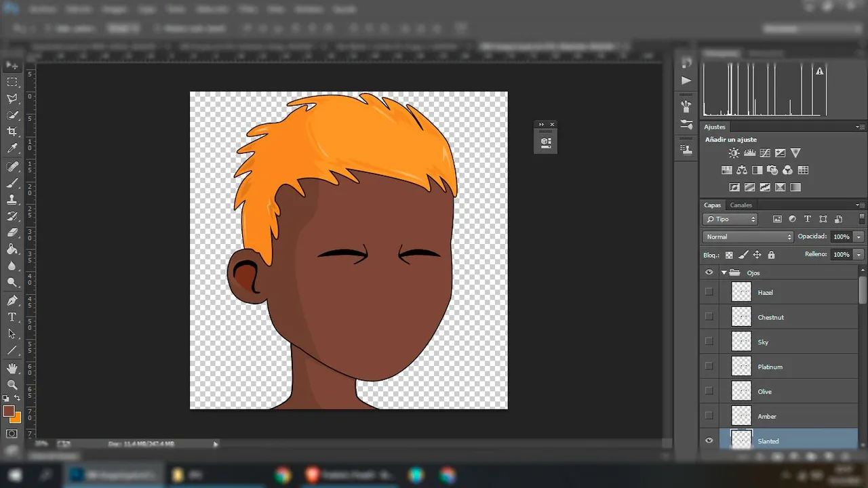The image size is (868, 488).
Task: Select the Eyedropper tool
Action: pos(12,149)
